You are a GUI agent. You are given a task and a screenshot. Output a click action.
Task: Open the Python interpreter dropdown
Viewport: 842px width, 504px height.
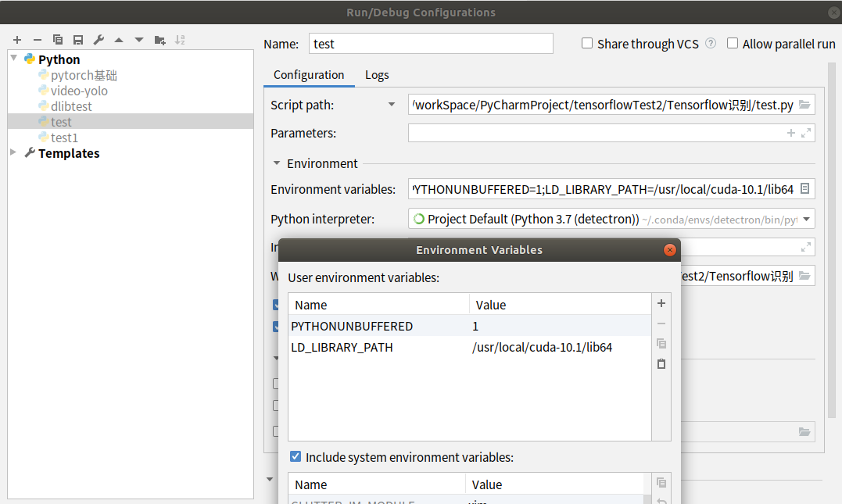pyautogui.click(x=806, y=220)
